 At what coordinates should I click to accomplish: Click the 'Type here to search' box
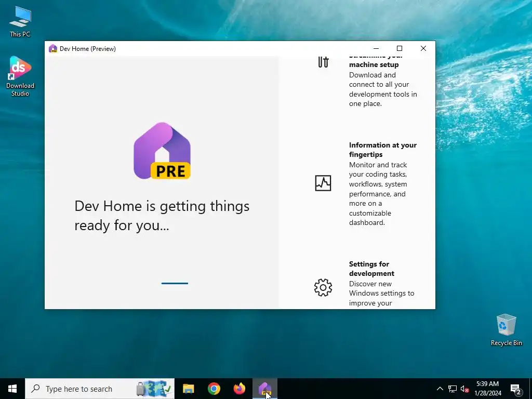pyautogui.click(x=100, y=389)
